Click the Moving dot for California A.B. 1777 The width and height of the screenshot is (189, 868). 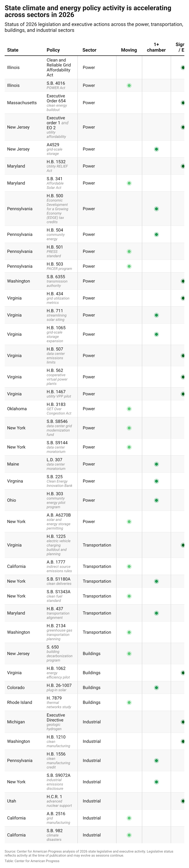[x=129, y=566]
